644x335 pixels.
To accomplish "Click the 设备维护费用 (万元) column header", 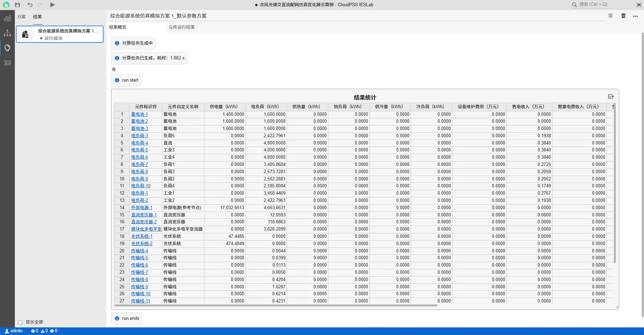I will pos(479,107).
